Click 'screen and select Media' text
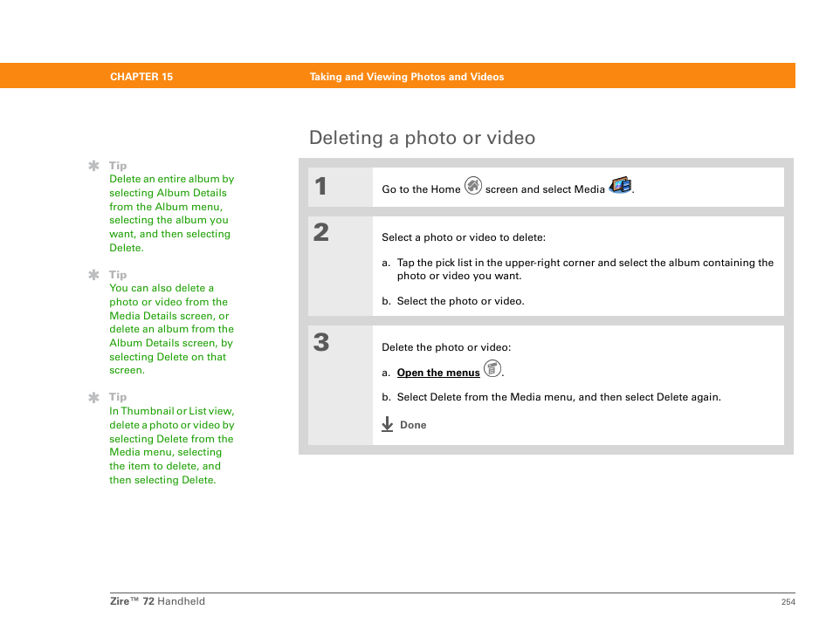This screenshot has height=644, width=833. pos(545,189)
